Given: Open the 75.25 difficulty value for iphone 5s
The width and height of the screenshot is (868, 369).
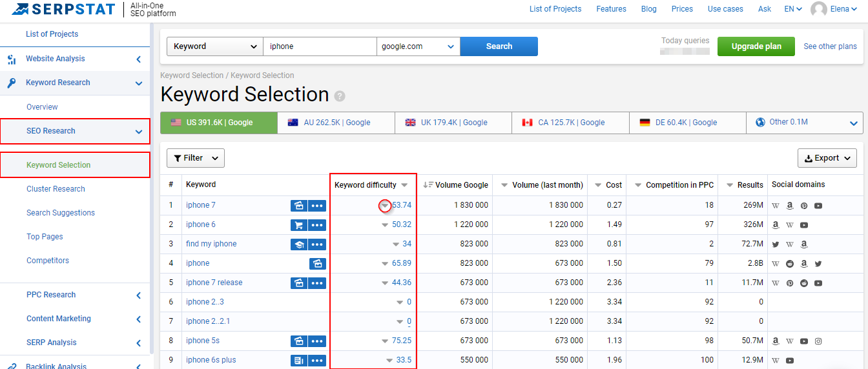Looking at the screenshot, I should [x=401, y=341].
